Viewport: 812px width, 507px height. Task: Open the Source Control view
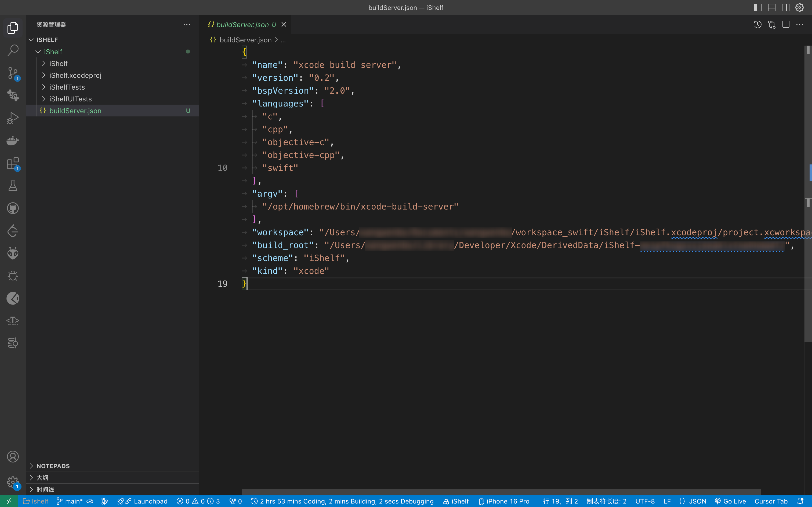[x=13, y=73]
